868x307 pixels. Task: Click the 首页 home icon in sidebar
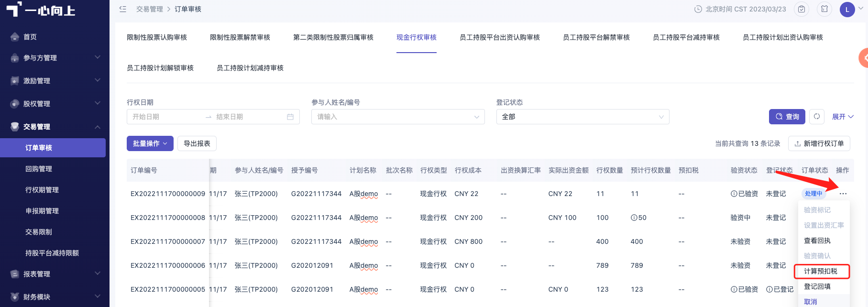[x=15, y=37]
